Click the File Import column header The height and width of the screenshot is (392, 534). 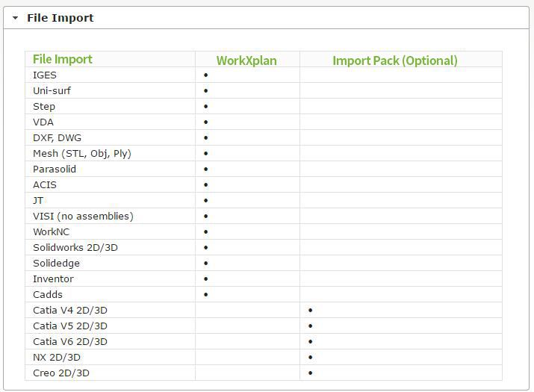tap(62, 59)
